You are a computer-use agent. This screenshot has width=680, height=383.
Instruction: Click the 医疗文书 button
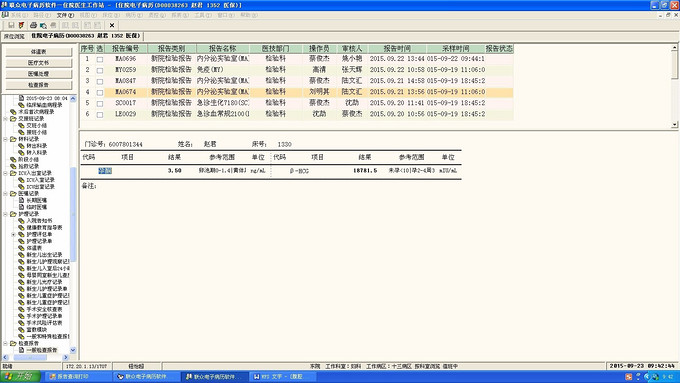[39, 63]
